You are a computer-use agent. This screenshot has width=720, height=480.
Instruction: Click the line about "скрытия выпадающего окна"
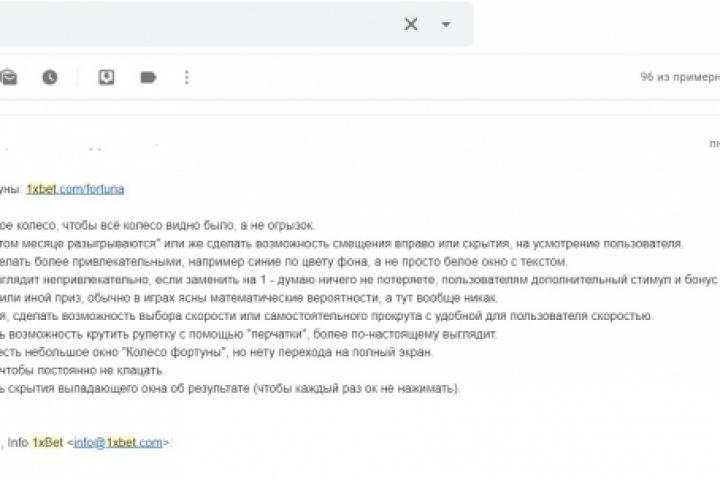[230, 388]
